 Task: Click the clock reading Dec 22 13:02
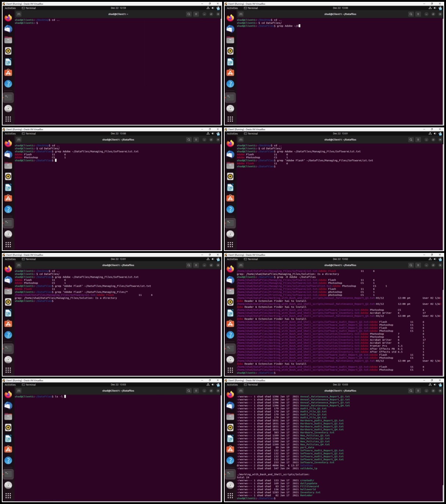tap(340, 259)
